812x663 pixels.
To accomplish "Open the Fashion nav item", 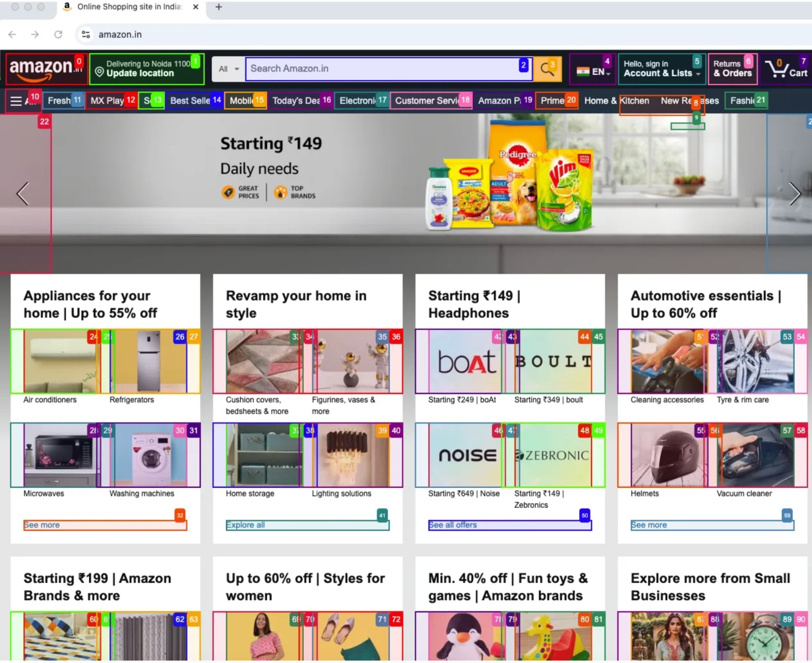I will (746, 101).
